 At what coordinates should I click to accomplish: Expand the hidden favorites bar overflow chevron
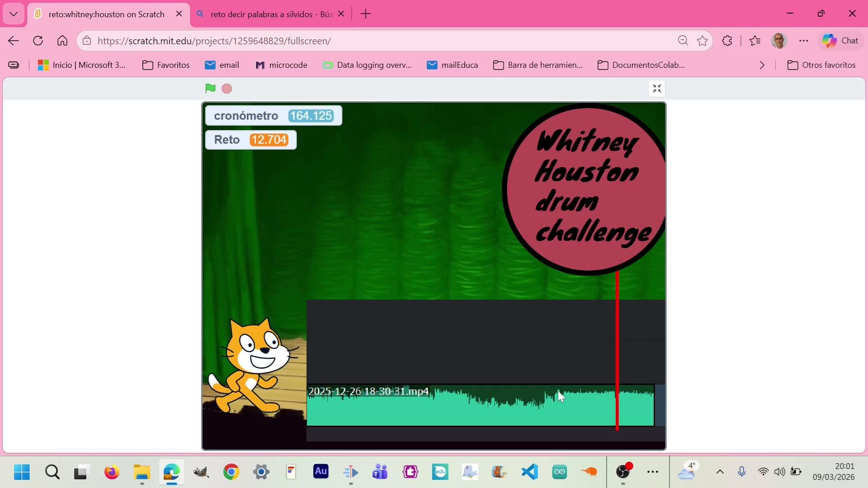click(x=762, y=65)
